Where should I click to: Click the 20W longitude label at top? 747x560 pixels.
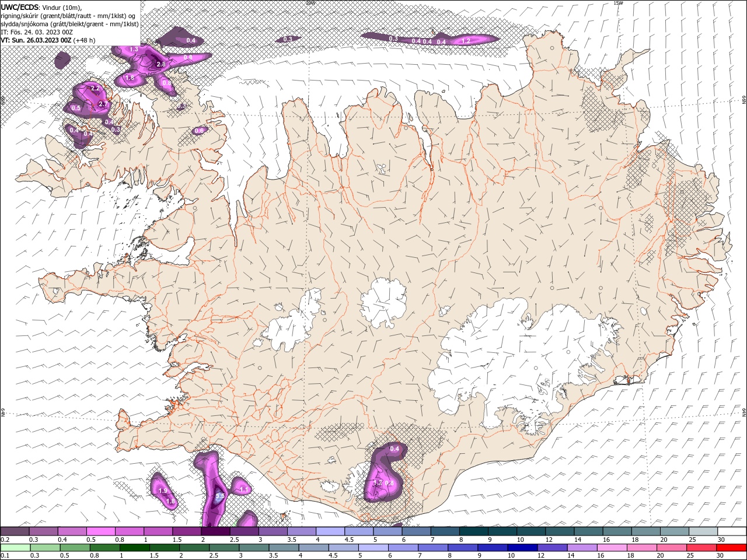pyautogui.click(x=310, y=3)
